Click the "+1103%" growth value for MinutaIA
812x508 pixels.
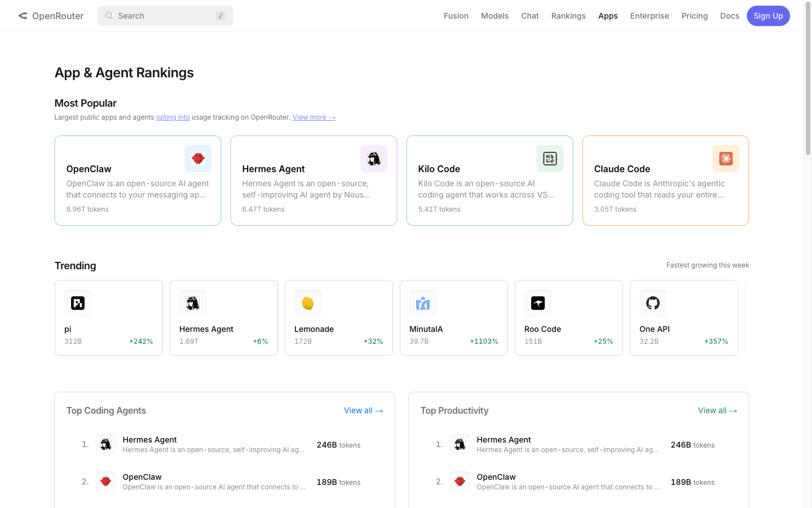coord(484,341)
